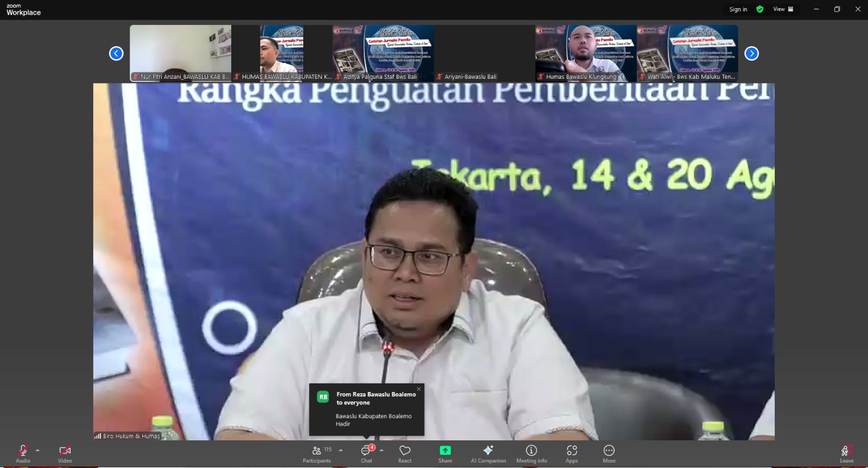Screen dimensions: 868x468
Task: Dismiss the Reza Bawaslu Boalemo chat popup
Action: point(419,389)
